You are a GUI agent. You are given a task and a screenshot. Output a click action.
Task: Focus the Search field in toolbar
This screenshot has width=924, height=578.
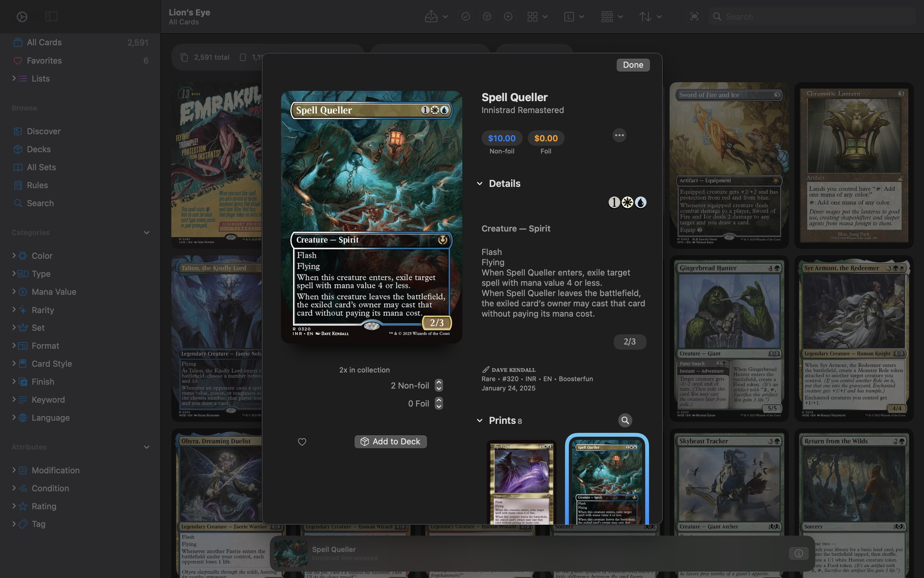tap(812, 16)
